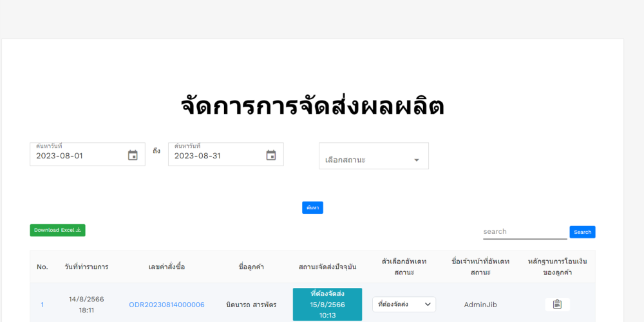The width and height of the screenshot is (644, 322).
Task: Open the customer payment evidence clipboard icon
Action: click(557, 304)
